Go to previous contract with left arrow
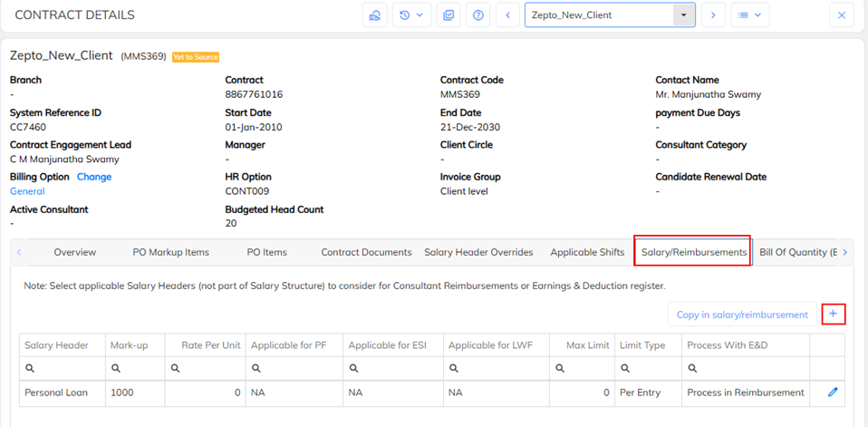Image resolution: width=868 pixels, height=427 pixels. click(508, 15)
